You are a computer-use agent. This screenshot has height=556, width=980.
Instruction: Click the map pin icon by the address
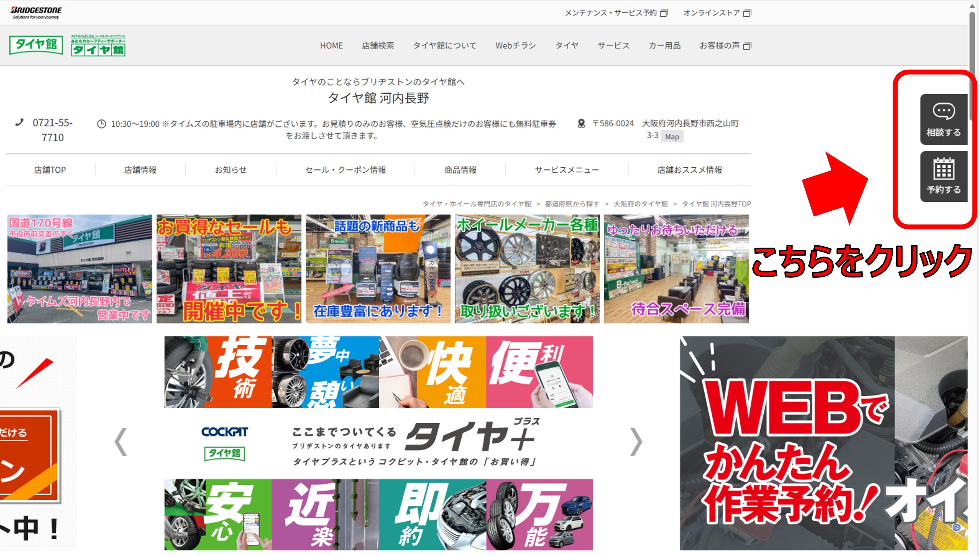click(581, 123)
